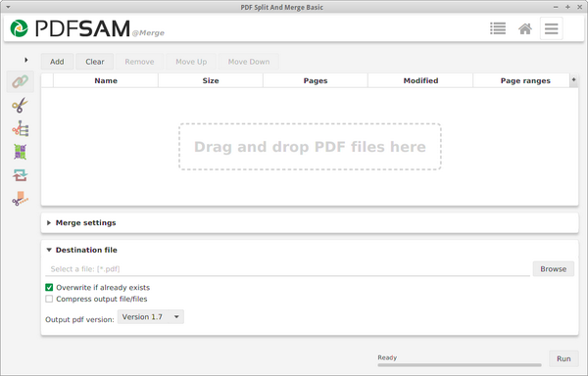Open the hamburger application menu
This screenshot has width=588, height=376.
point(551,28)
